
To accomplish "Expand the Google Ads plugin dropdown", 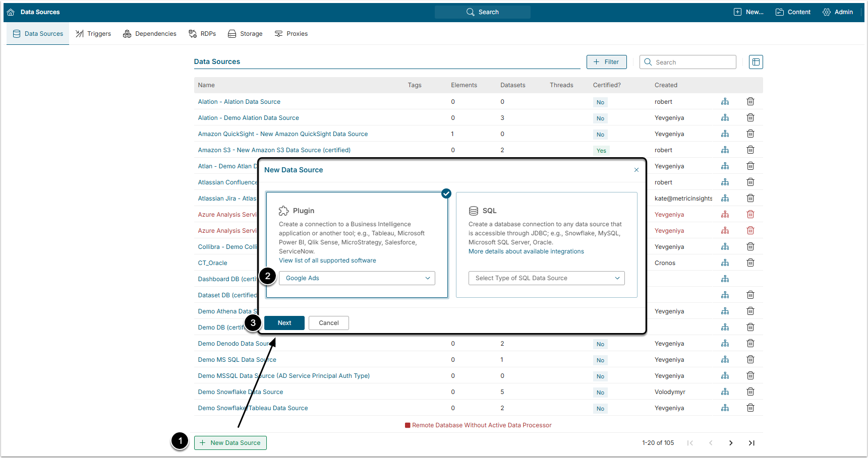I will pyautogui.click(x=357, y=278).
